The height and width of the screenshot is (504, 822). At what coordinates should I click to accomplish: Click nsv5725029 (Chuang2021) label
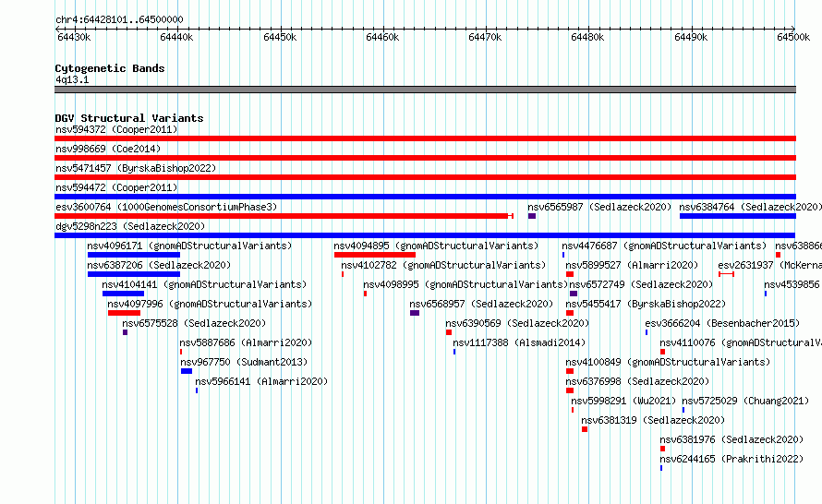point(745,401)
